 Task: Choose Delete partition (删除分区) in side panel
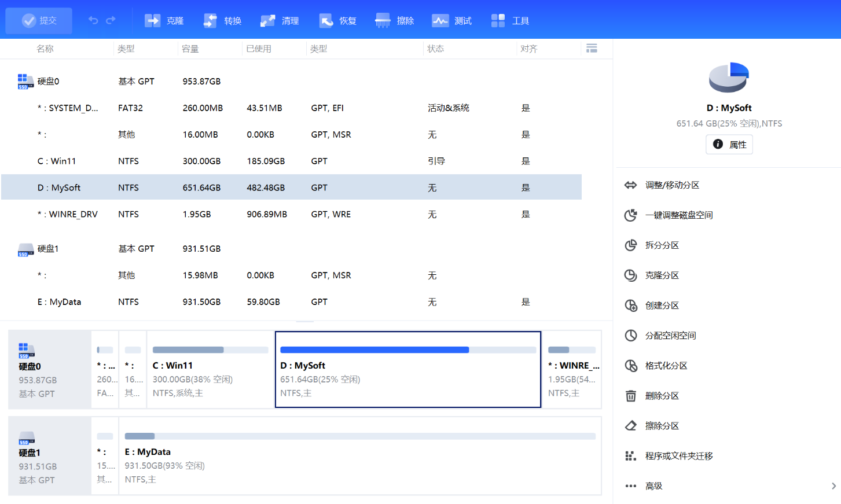pos(662,396)
